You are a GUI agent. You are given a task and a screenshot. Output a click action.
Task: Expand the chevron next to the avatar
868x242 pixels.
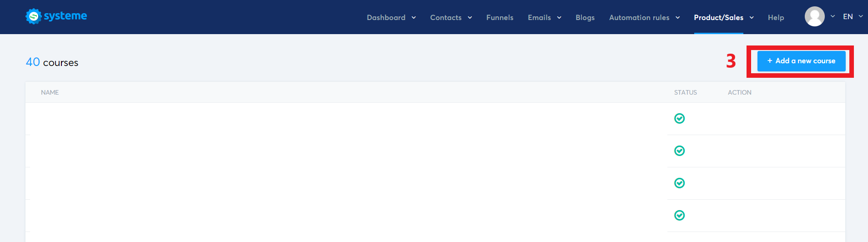[833, 16]
